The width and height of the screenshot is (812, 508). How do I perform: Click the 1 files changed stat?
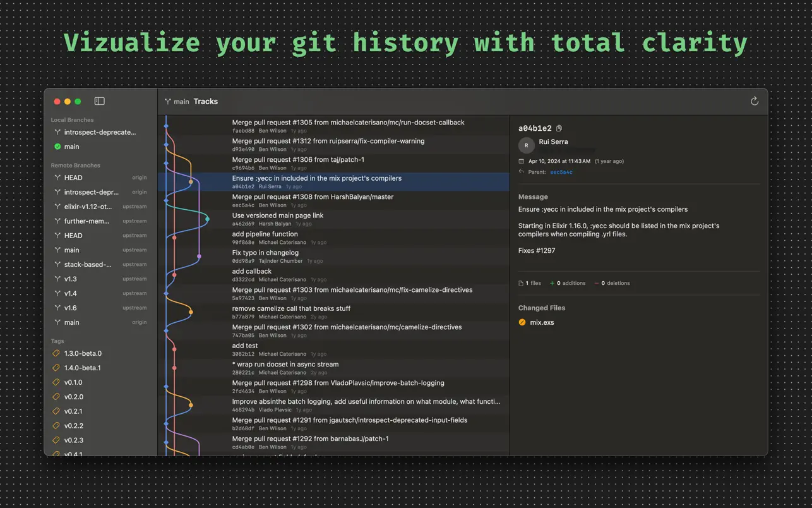click(x=531, y=283)
